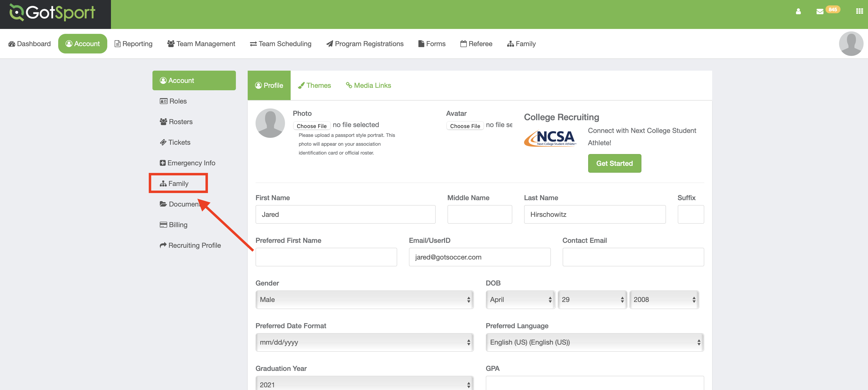The width and height of the screenshot is (868, 390).
Task: Switch to the Themes tab
Action: point(314,86)
